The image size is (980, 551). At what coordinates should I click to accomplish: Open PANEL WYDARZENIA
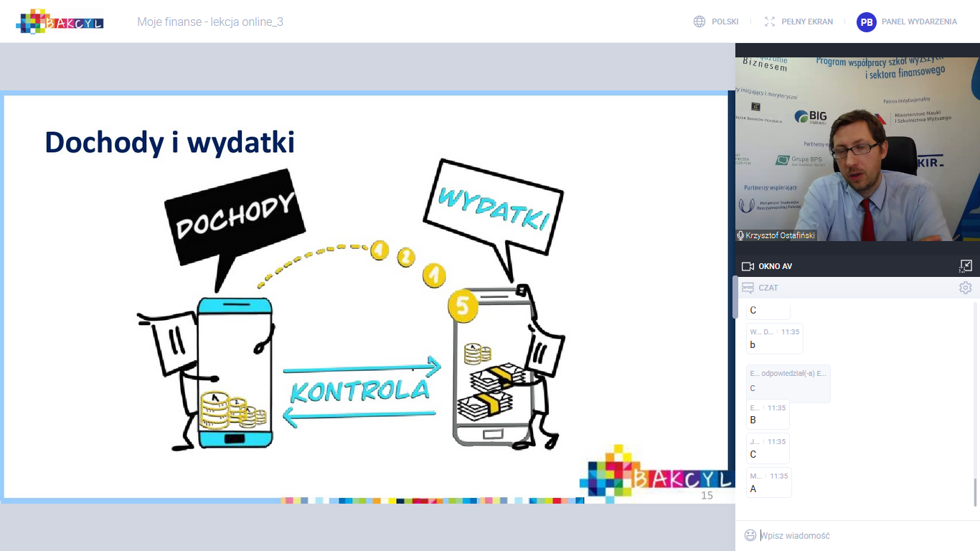[919, 22]
